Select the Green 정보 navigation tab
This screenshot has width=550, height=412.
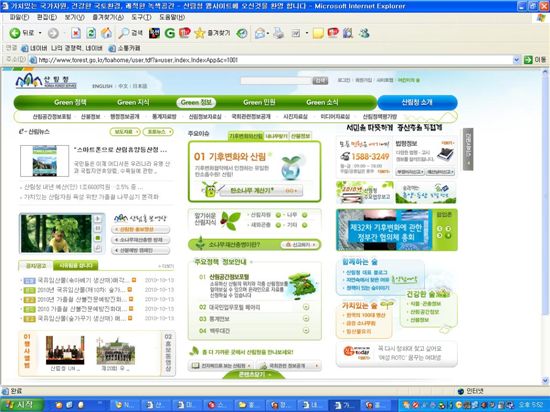pos(196,102)
